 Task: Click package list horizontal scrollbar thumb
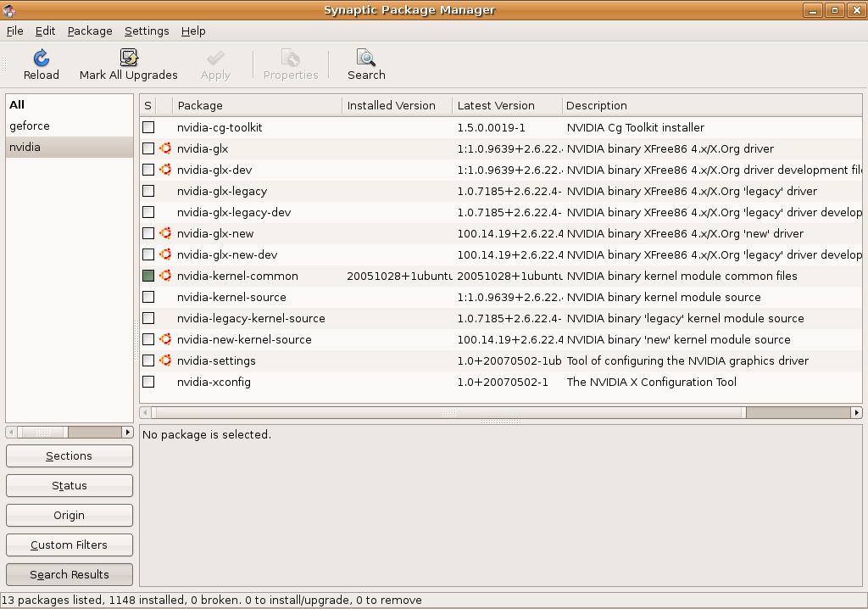pos(449,412)
